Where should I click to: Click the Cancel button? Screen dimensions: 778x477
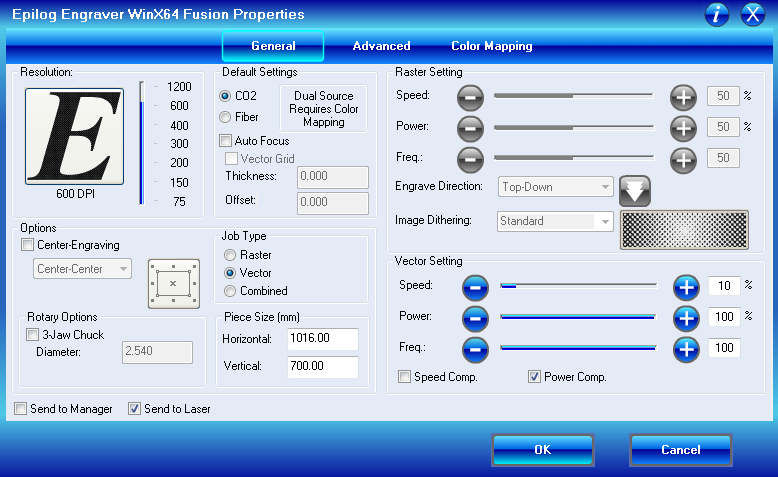click(680, 450)
